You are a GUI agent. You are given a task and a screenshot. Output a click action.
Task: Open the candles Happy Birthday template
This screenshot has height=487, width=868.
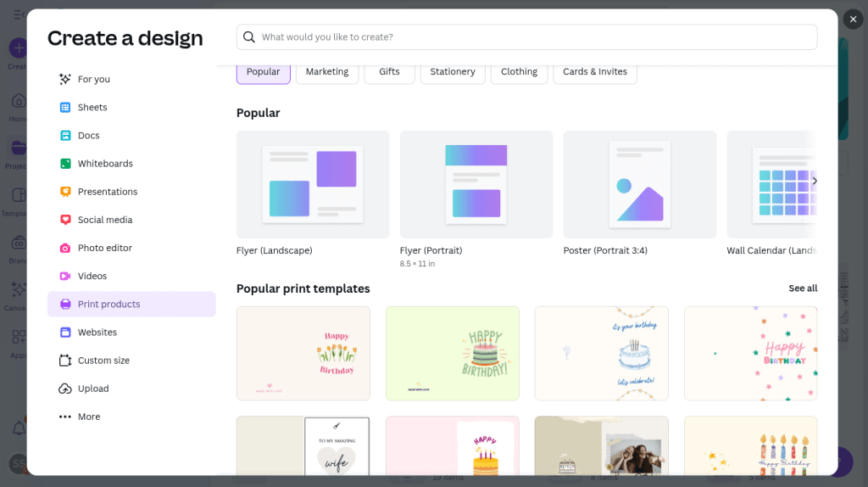tap(751, 446)
